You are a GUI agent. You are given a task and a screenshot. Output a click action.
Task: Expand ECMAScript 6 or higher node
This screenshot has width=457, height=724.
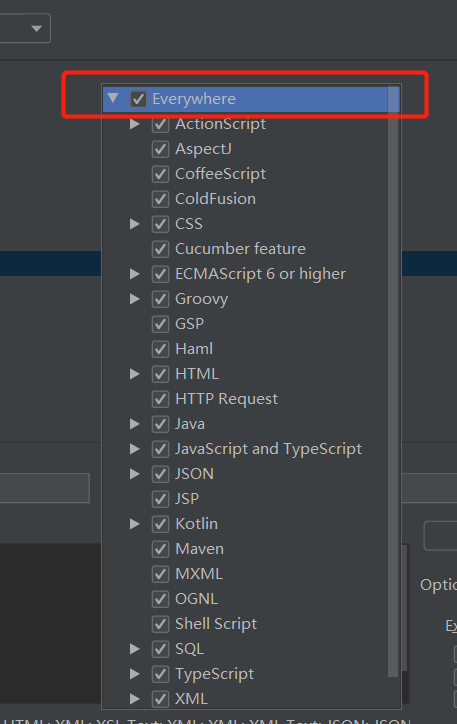134,274
